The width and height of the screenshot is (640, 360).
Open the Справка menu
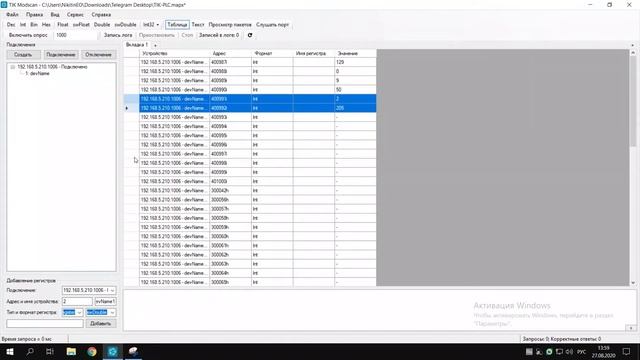[x=101, y=14]
